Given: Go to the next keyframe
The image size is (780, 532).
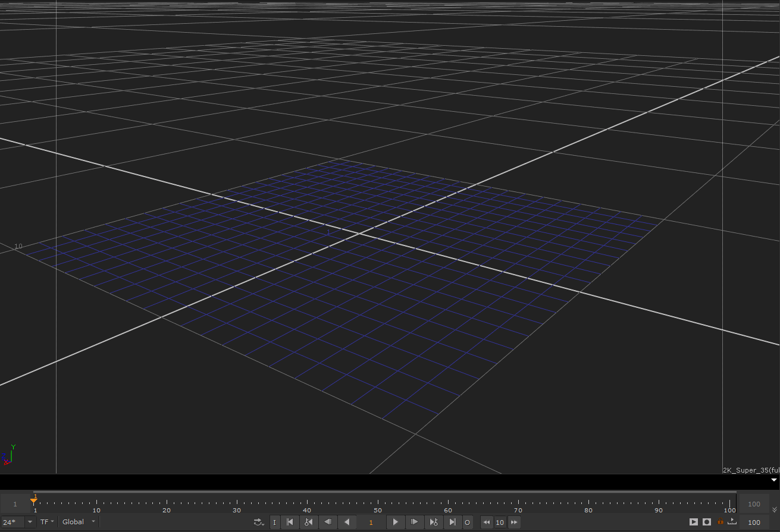Looking at the screenshot, I should [434, 522].
